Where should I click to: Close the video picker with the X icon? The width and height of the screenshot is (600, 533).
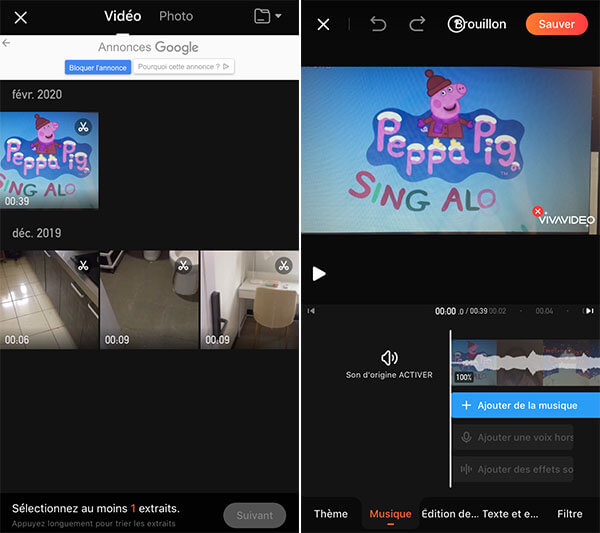(x=20, y=17)
